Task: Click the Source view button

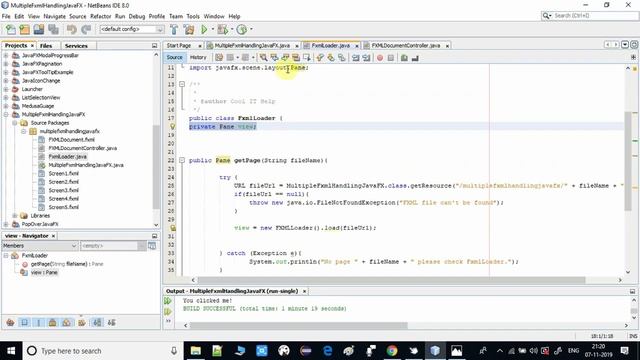Action: (174, 58)
